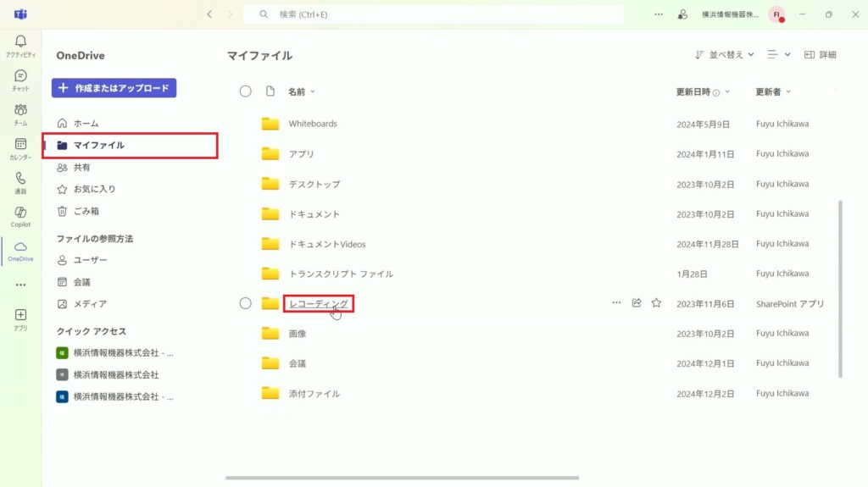Viewport: 868px width, 487px height.
Task: Open the Copilot icon
Action: pos(20,217)
